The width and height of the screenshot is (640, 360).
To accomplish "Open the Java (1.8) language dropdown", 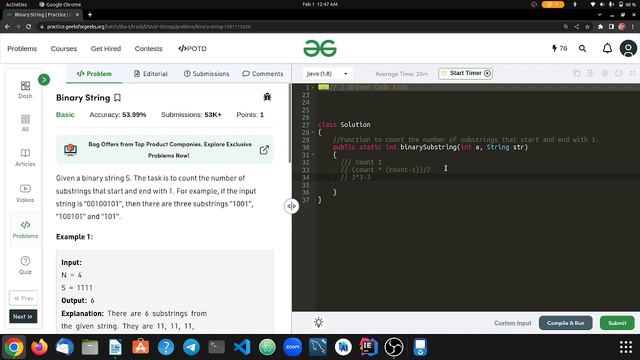I will pos(327,74).
